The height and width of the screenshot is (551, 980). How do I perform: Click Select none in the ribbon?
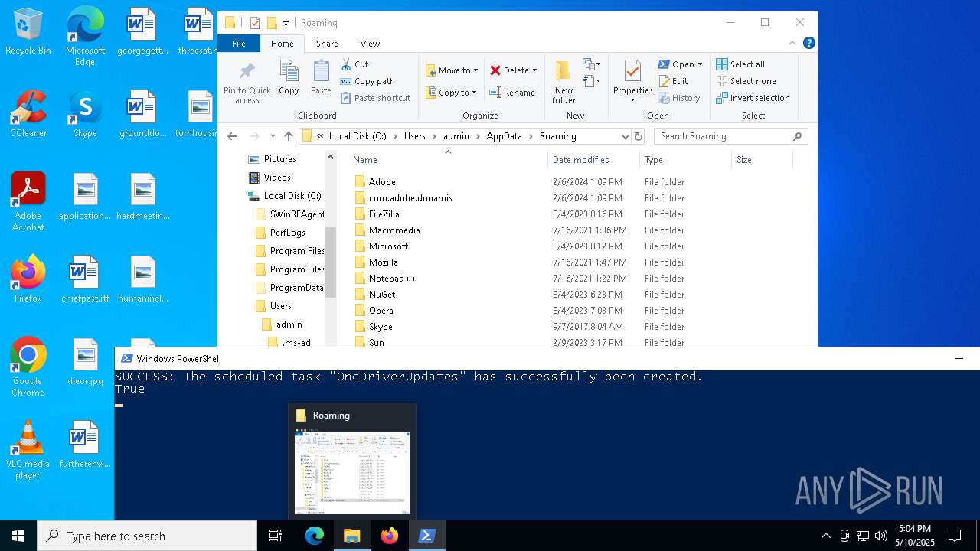[746, 81]
